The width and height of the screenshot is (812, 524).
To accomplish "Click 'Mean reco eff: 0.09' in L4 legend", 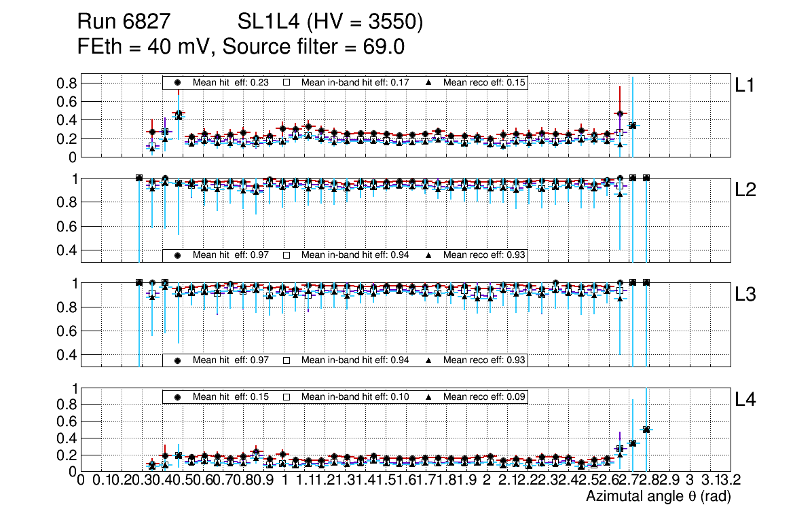I will (x=485, y=396).
